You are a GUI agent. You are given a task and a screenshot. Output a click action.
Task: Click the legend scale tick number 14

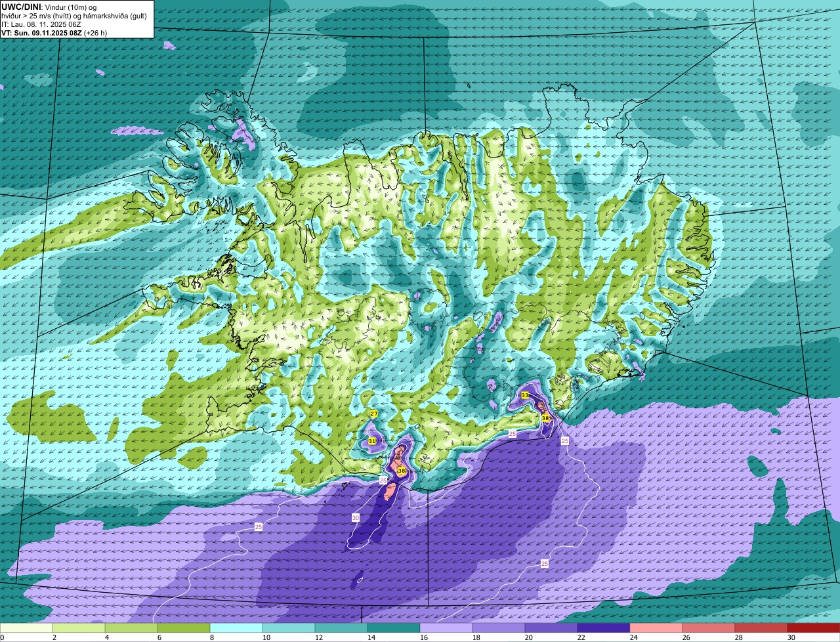(x=370, y=637)
